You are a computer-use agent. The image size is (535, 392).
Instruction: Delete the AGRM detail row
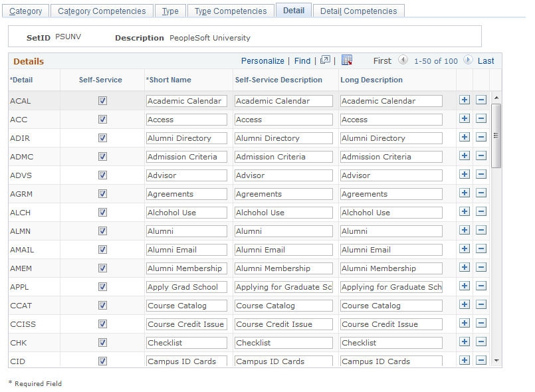[x=481, y=193]
